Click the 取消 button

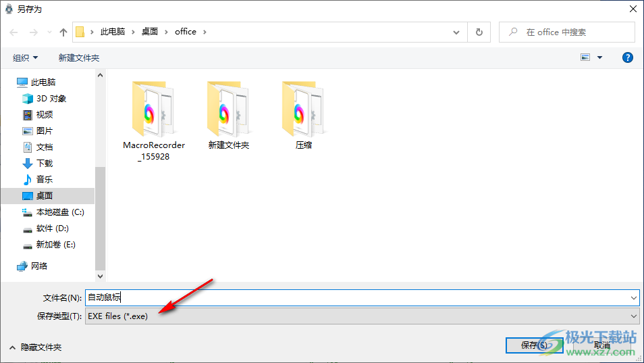tap(601, 345)
